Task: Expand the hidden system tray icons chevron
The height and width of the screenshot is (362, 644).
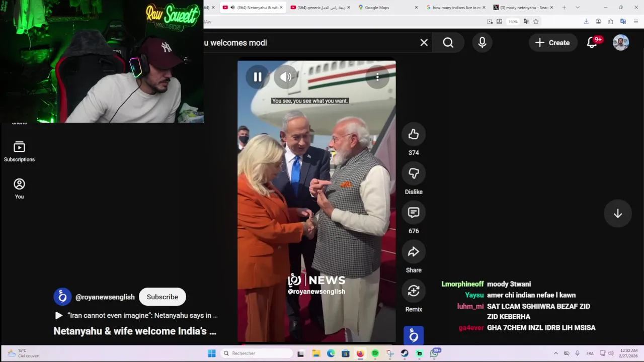Action: [x=555, y=353]
